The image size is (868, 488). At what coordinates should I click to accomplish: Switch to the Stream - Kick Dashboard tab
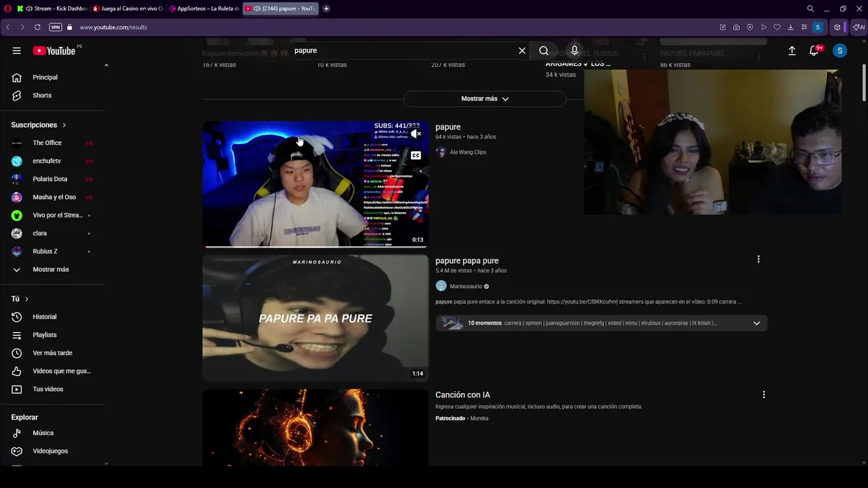[x=53, y=9]
